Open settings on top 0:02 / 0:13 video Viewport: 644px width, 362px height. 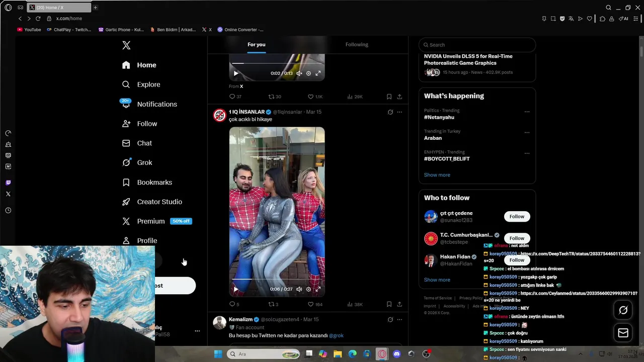click(x=308, y=73)
